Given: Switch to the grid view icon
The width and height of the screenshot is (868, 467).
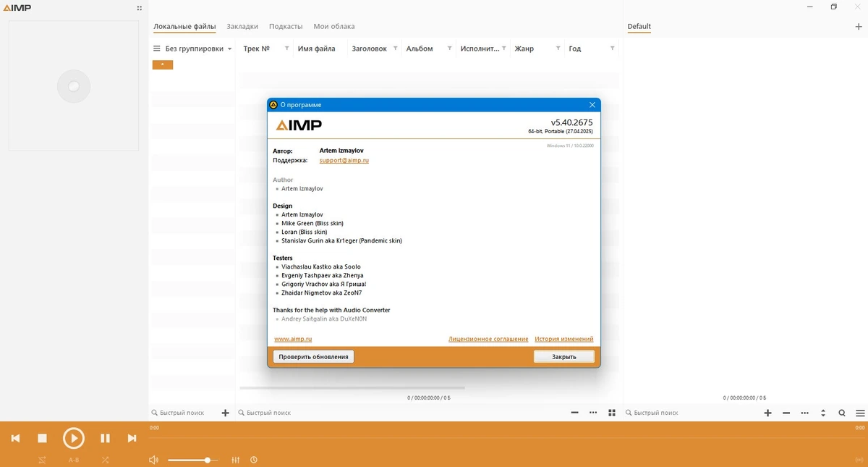Looking at the screenshot, I should [612, 413].
